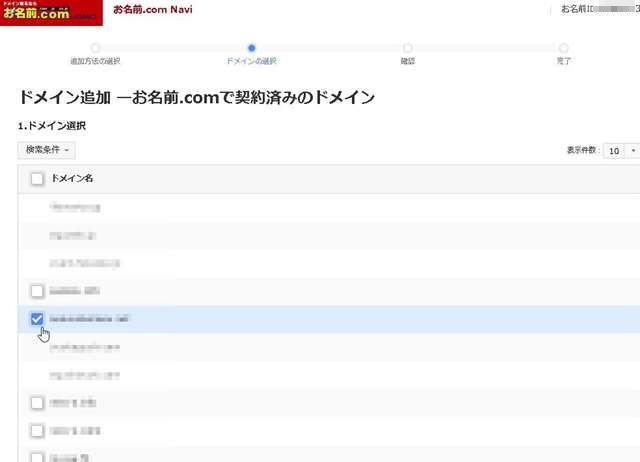640x462 pixels.
Task: Click the arrow next to 表示件数 10
Action: [633, 150]
